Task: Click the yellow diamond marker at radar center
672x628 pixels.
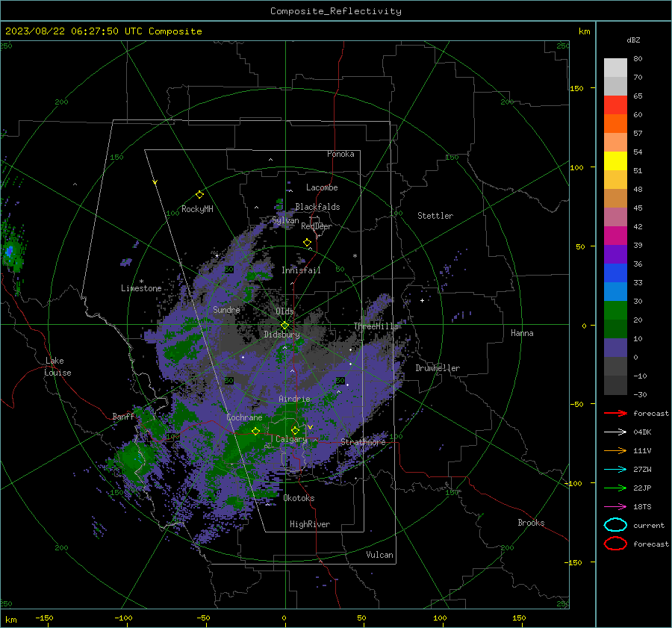Action: [x=284, y=326]
